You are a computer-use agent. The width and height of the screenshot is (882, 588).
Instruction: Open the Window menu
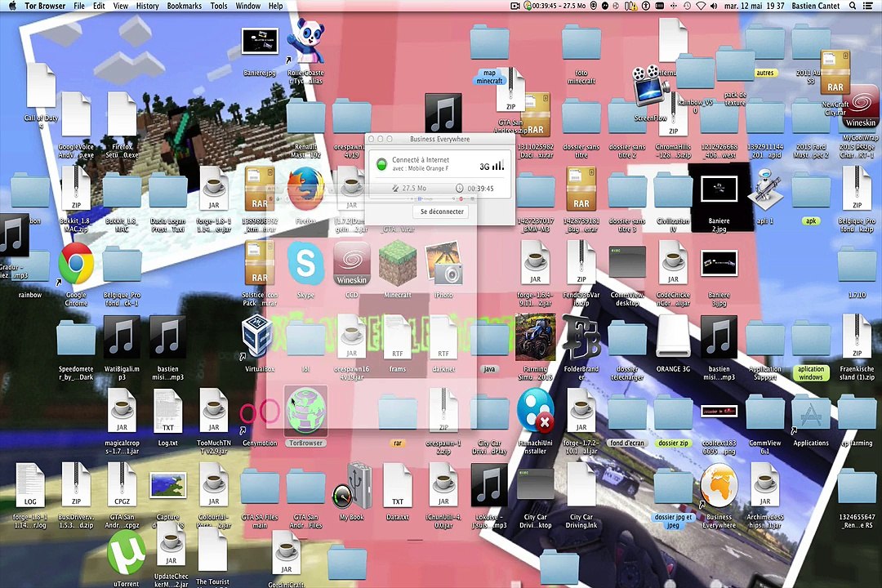pyautogui.click(x=248, y=6)
